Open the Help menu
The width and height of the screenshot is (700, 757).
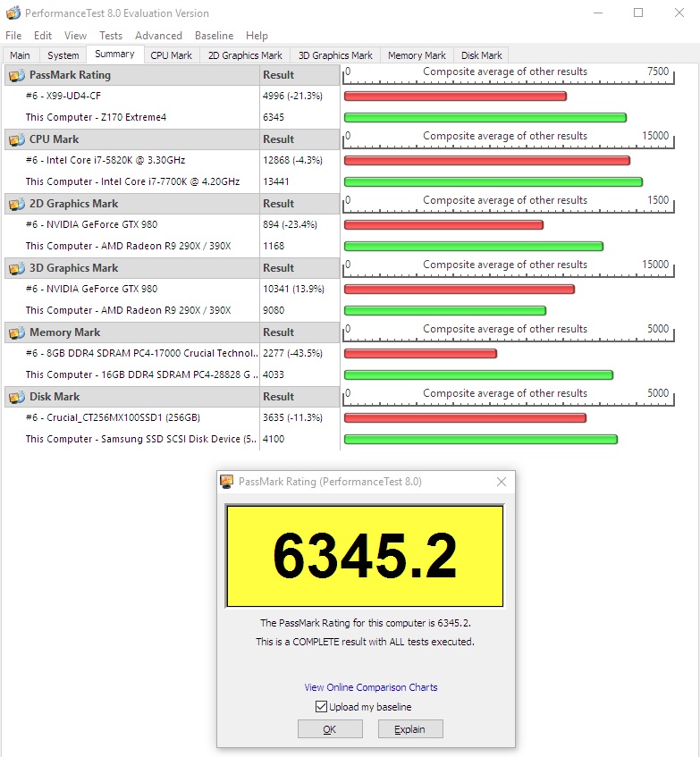(x=257, y=35)
